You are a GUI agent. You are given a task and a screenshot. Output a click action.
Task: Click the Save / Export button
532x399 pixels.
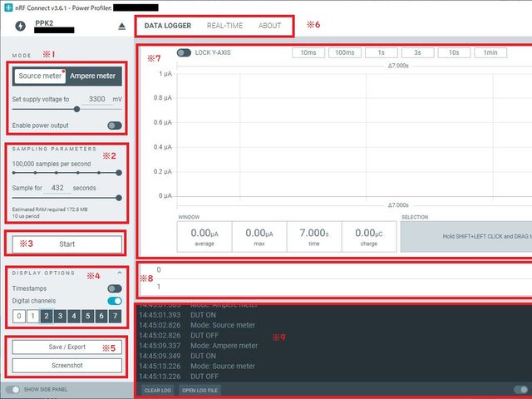tap(66, 347)
